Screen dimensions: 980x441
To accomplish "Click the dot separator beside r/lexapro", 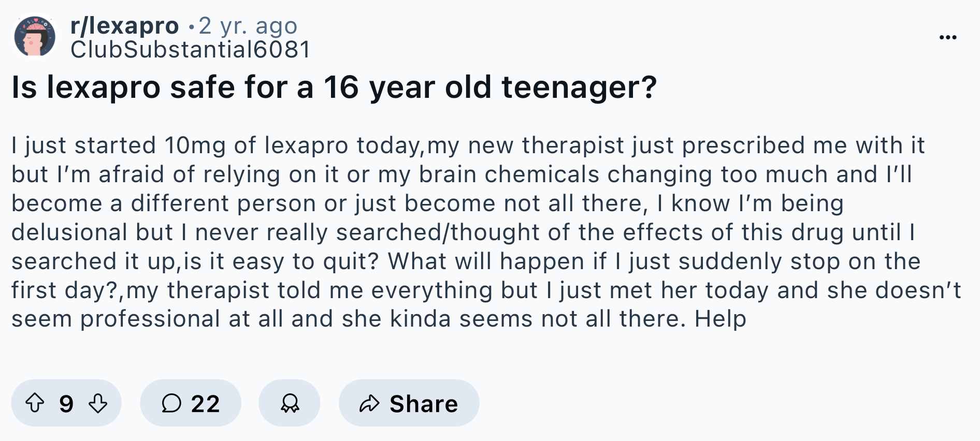I will 192,26.
